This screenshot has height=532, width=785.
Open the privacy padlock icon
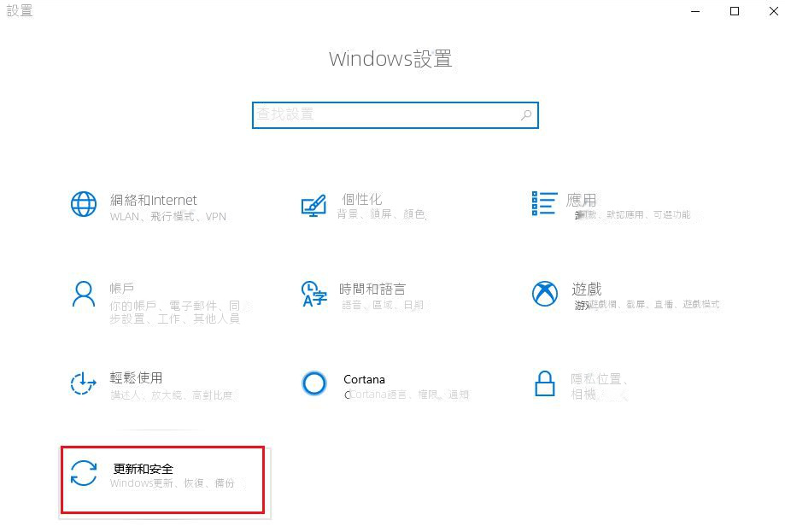point(545,383)
